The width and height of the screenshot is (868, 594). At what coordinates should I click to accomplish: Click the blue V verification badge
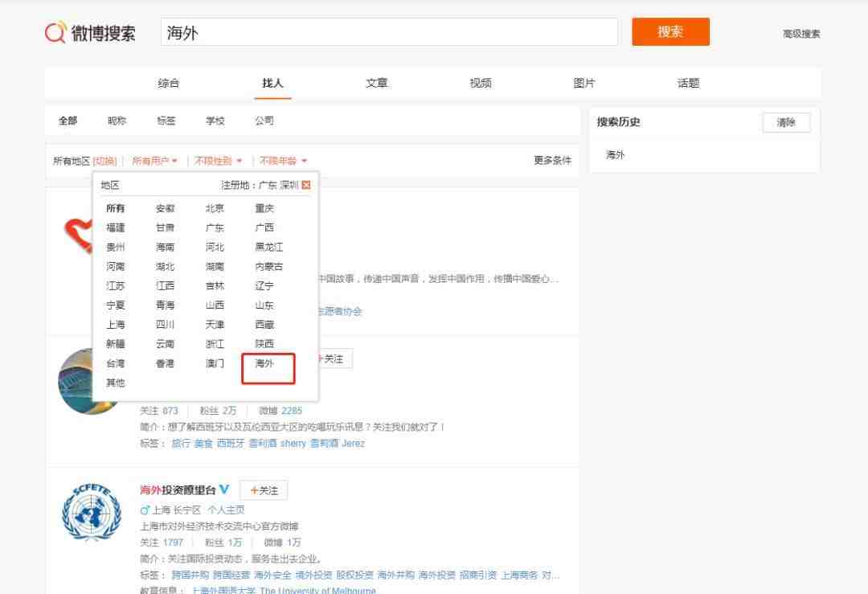coord(224,490)
